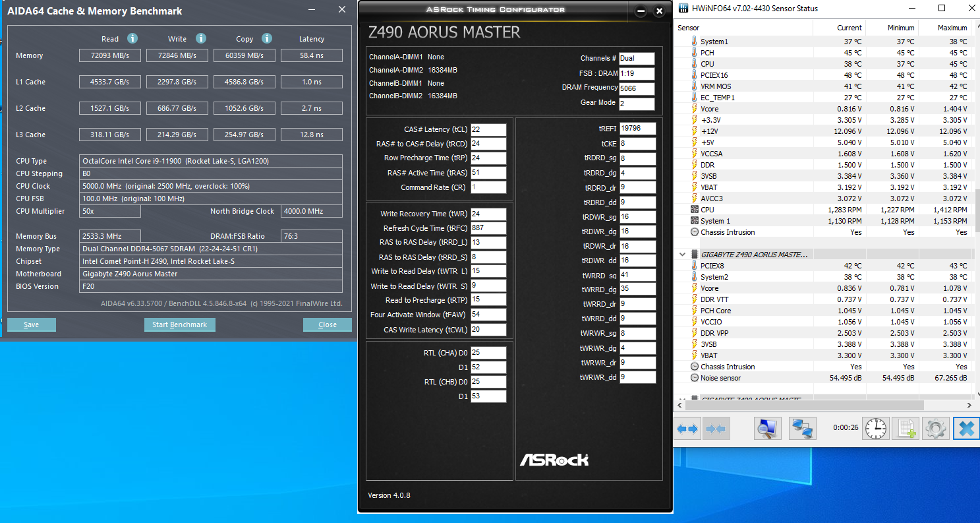Click the L3 Cache Write value 214.29 GB/s
Screen dimensions: 980x523
point(177,135)
